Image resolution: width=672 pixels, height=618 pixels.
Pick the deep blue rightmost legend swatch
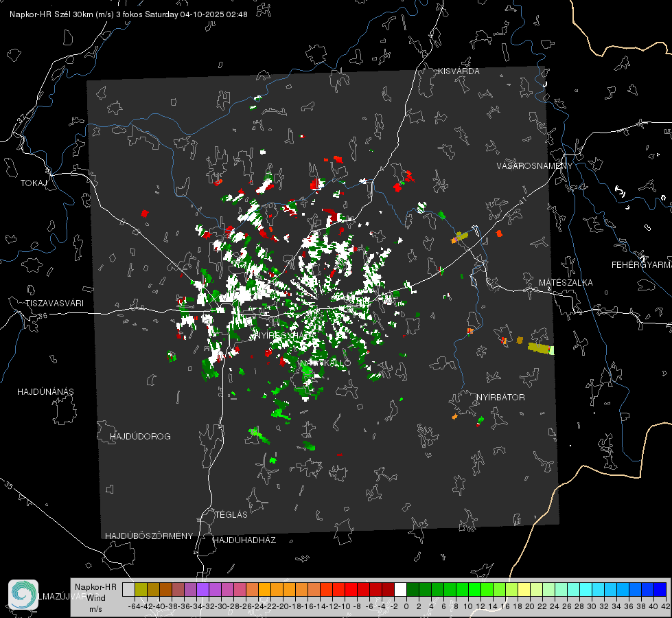(660, 589)
